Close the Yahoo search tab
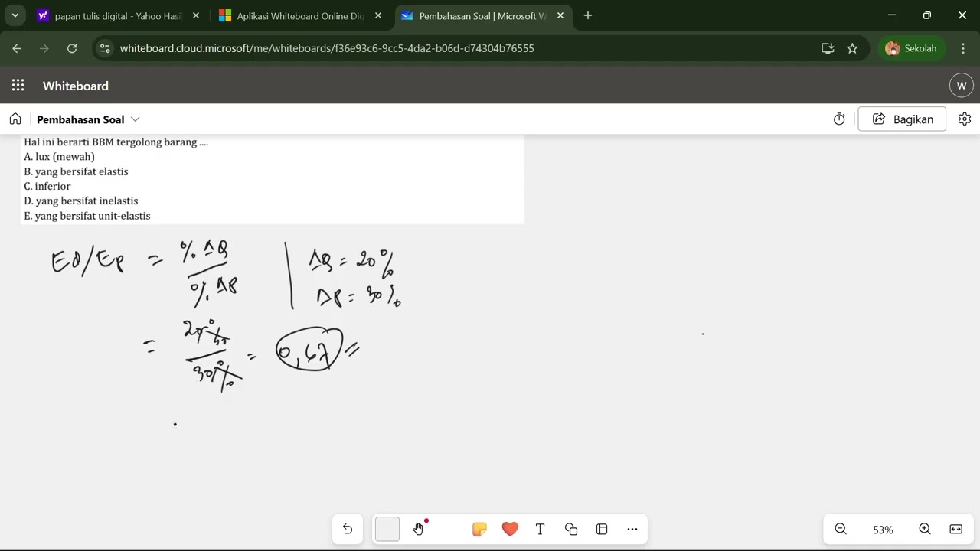The width and height of the screenshot is (980, 551). 196,15
